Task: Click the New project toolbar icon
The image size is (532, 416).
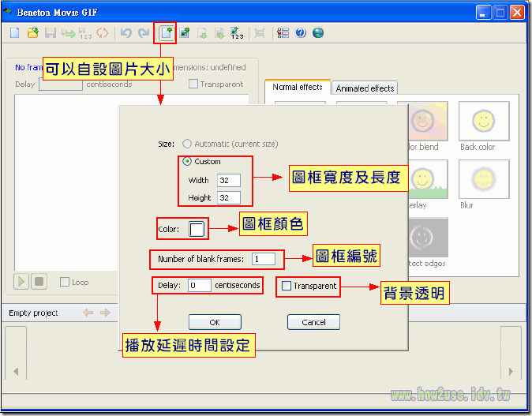Action: pyautogui.click(x=14, y=33)
